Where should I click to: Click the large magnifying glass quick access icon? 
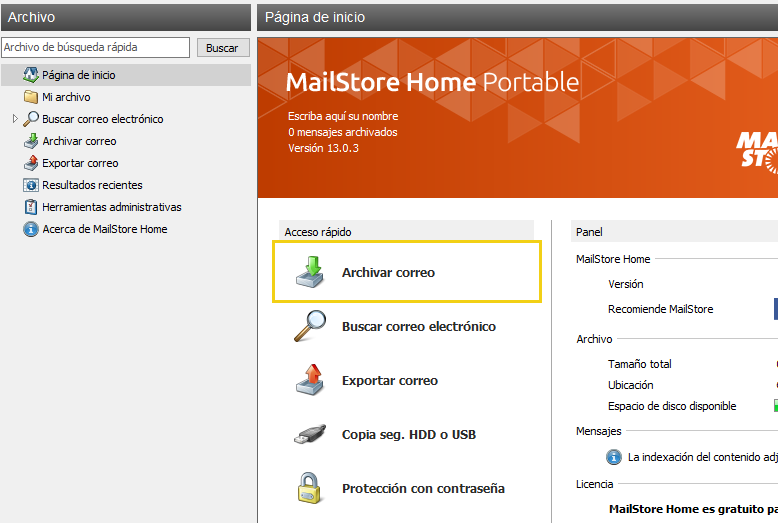point(311,326)
